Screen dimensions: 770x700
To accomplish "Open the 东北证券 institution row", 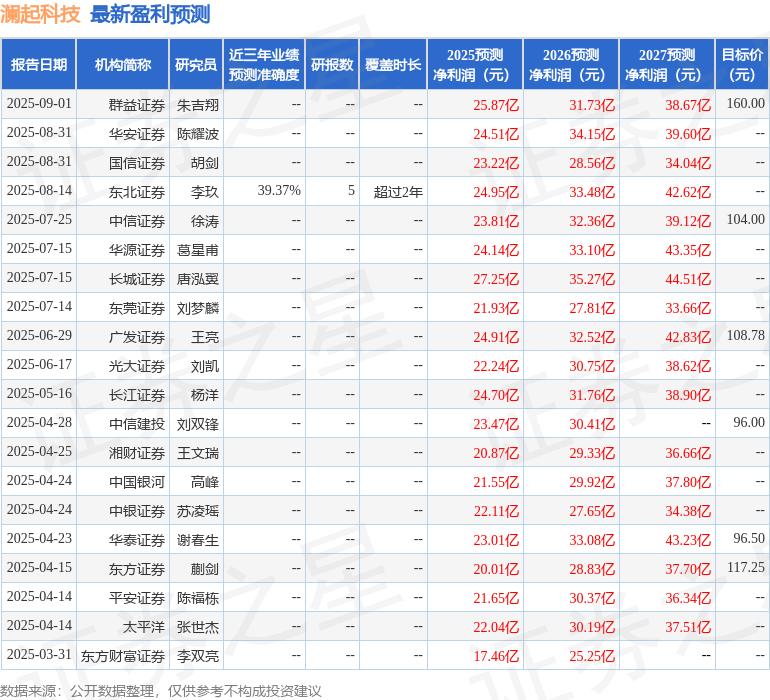I will coord(137,191).
